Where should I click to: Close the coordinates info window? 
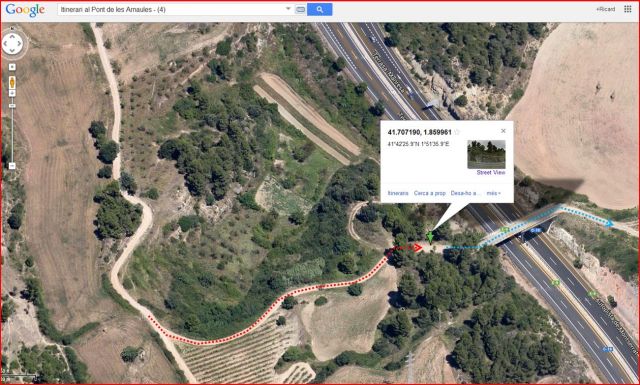click(x=503, y=131)
